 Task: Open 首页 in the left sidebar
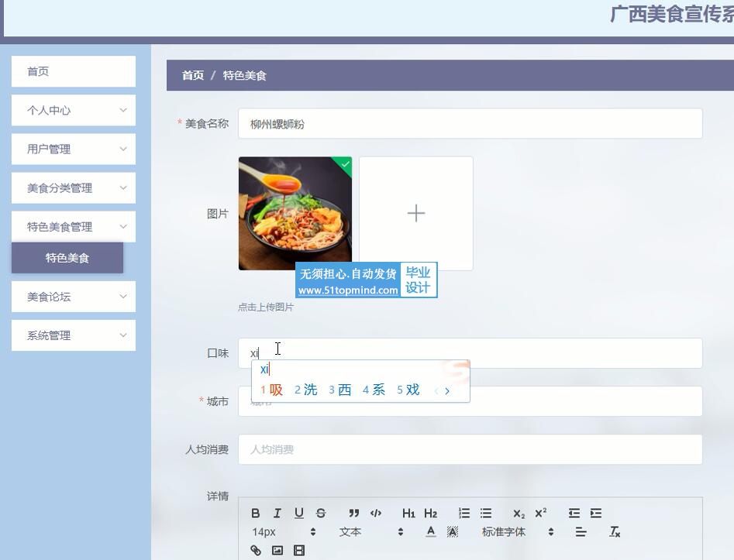[74, 71]
